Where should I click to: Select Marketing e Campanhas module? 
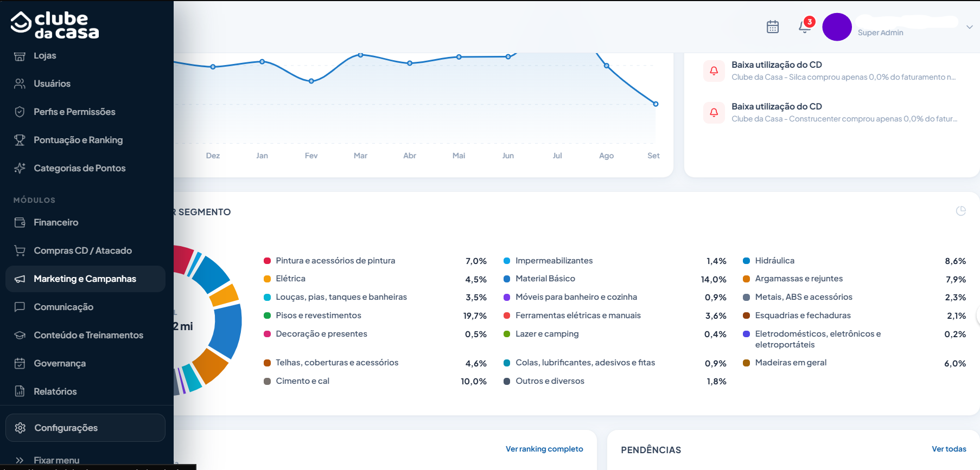click(x=85, y=279)
